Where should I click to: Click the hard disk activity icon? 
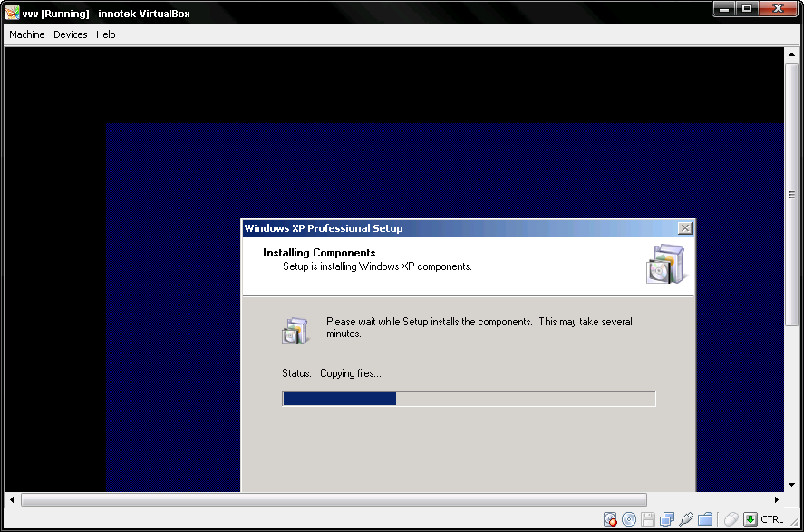(x=610, y=519)
